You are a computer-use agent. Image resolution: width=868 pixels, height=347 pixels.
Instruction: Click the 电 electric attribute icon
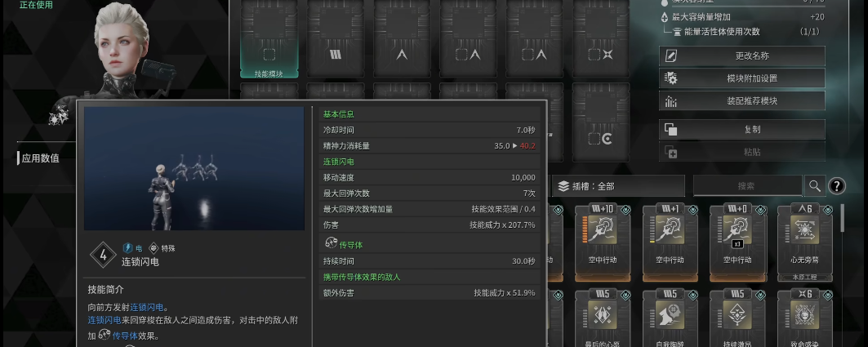click(x=127, y=248)
